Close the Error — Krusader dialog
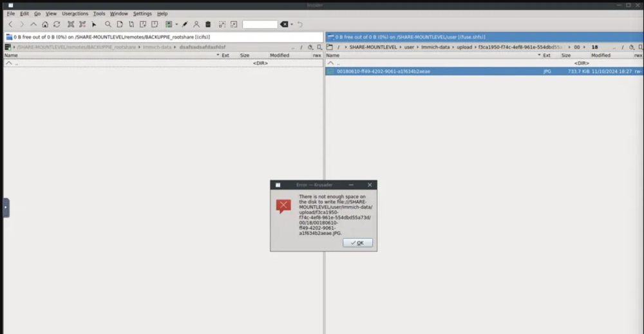 pyautogui.click(x=370, y=185)
